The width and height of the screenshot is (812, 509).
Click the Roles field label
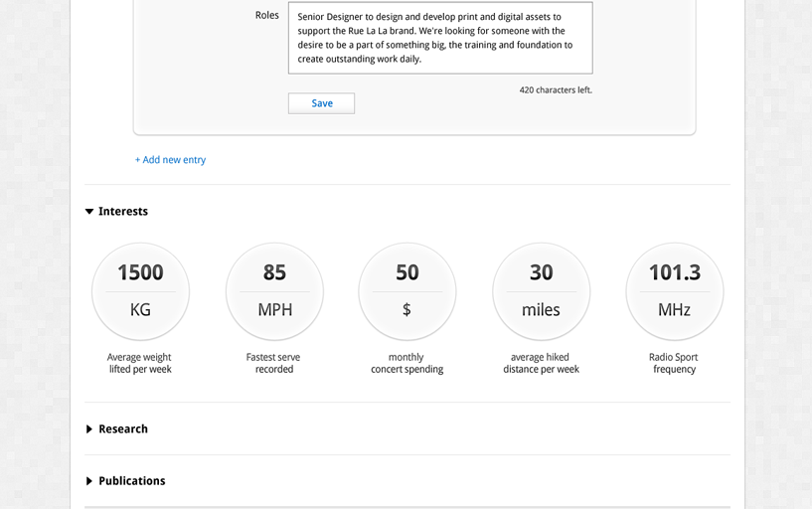click(x=266, y=16)
